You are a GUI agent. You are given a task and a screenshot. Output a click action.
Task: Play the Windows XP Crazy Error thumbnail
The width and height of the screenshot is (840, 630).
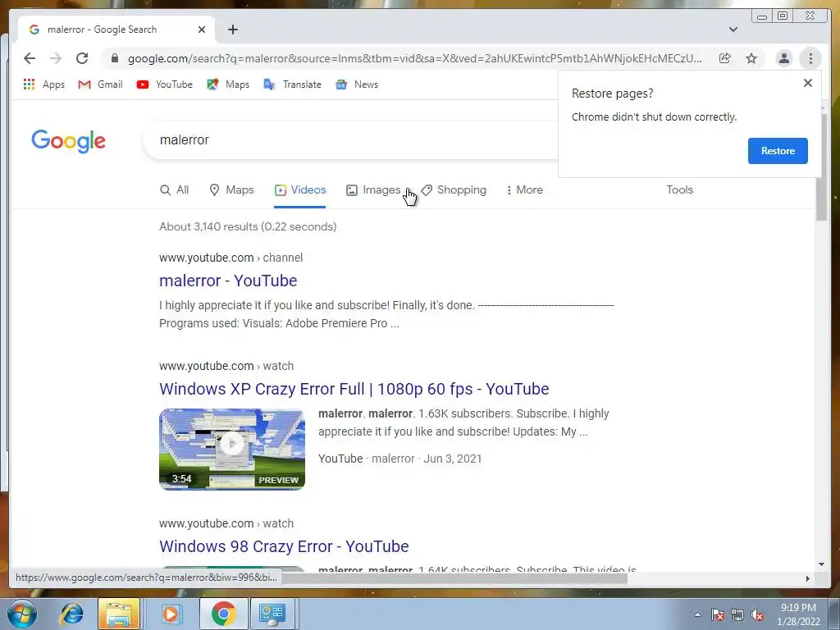[232, 449]
